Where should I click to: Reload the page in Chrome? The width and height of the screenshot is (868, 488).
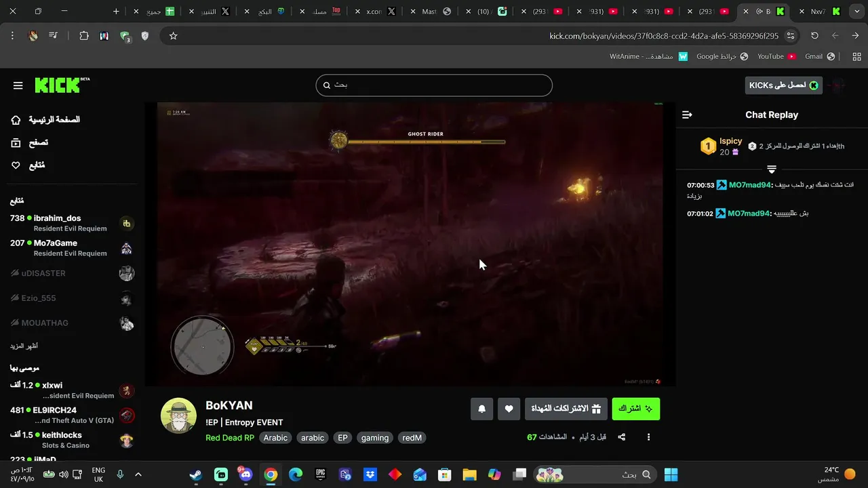814,36
